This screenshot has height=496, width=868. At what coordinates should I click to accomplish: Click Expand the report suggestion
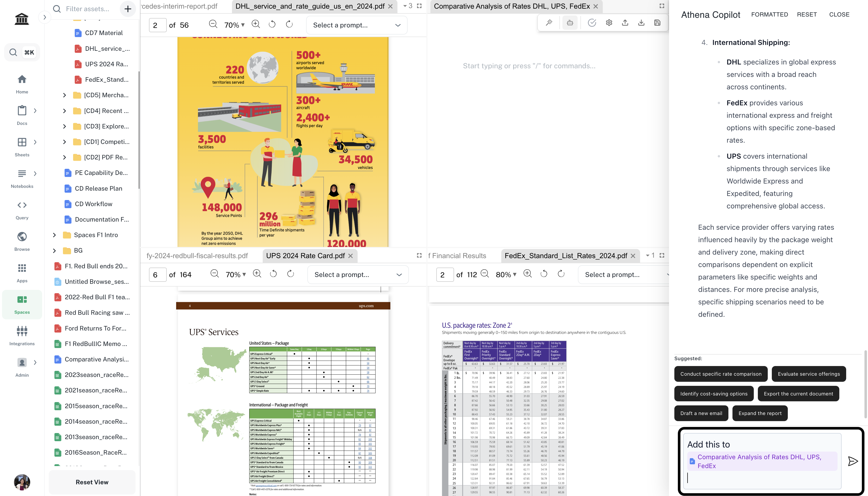click(760, 413)
